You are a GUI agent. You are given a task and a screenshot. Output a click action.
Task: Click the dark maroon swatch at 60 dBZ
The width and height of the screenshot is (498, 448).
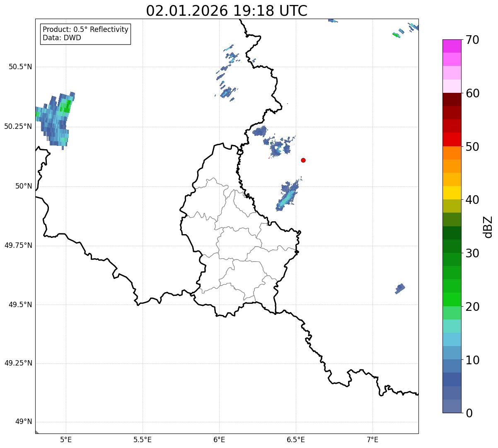click(x=452, y=99)
